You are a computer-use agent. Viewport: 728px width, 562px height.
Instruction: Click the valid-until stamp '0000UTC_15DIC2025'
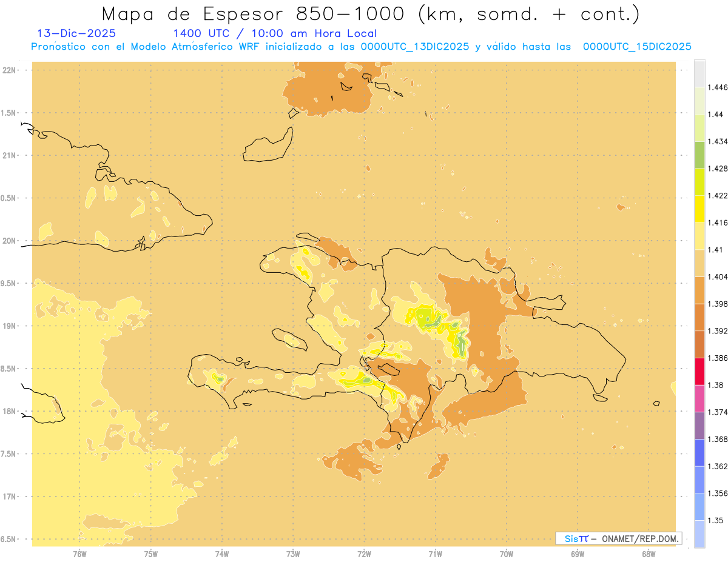click(637, 47)
